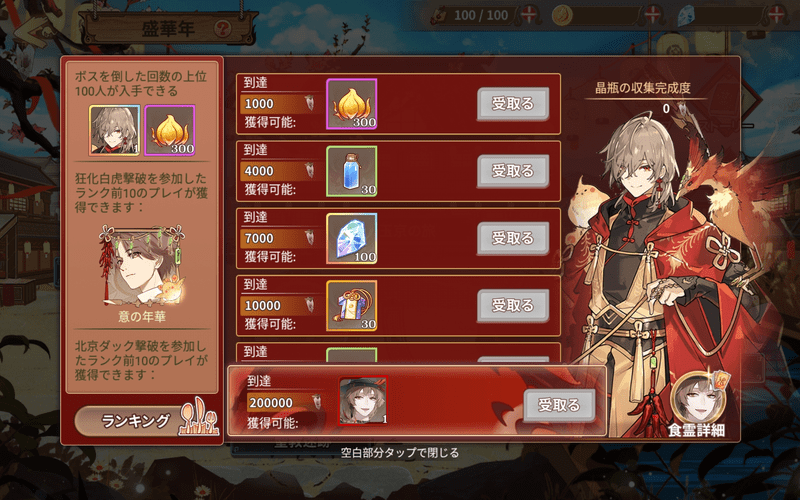
Task: Select the crystal gem reward icon for 7000
Action: (352, 238)
